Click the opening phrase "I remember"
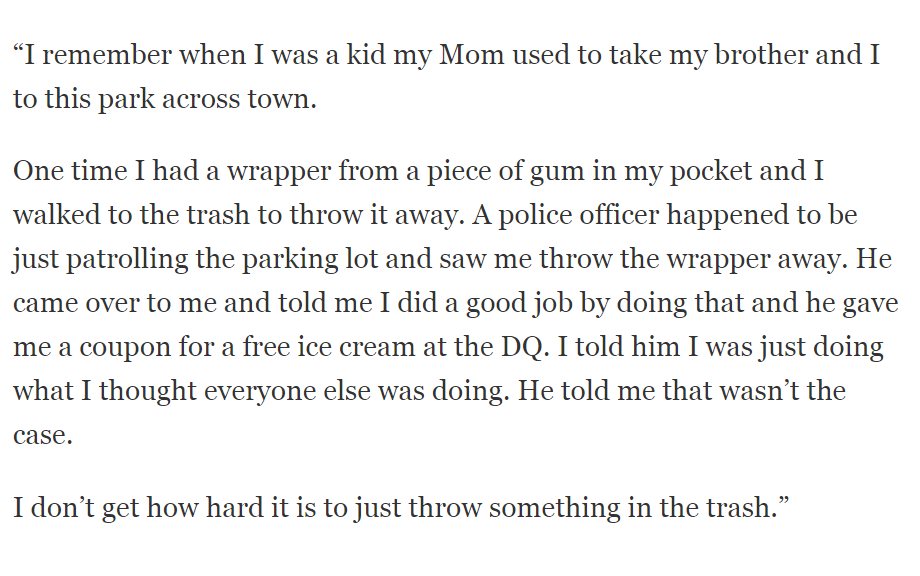Screen dimensions: 920x576 pyautogui.click(x=99, y=55)
